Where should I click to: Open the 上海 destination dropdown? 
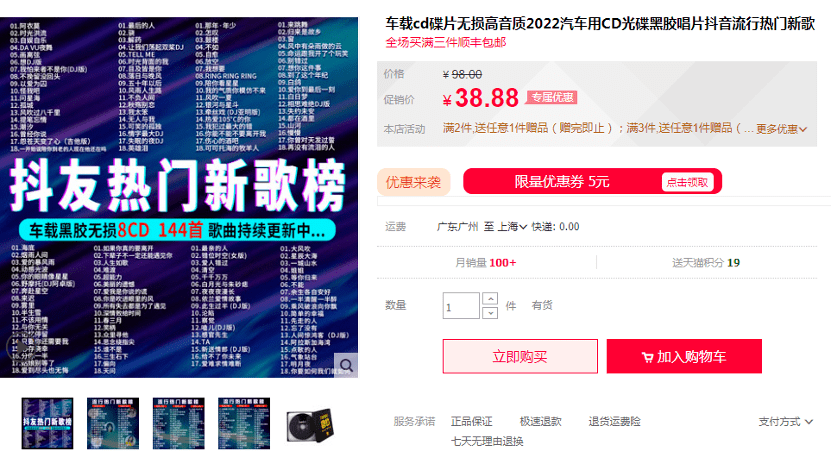tap(512, 227)
